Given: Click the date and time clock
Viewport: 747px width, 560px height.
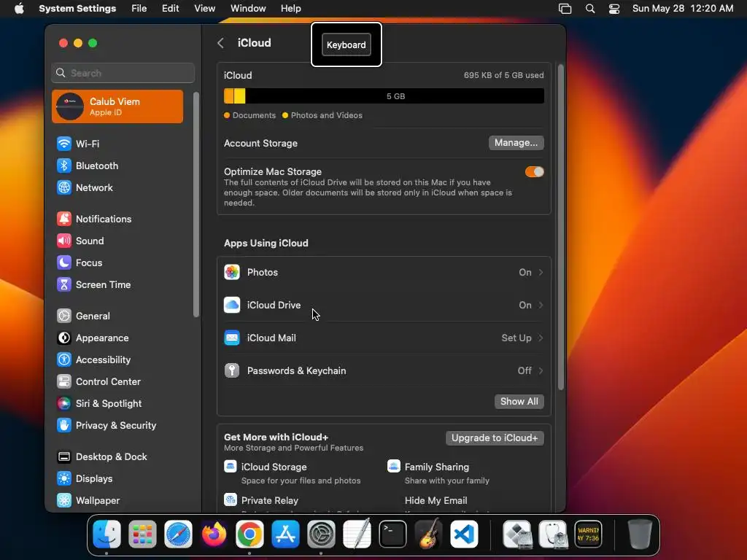Looking at the screenshot, I should [683, 9].
